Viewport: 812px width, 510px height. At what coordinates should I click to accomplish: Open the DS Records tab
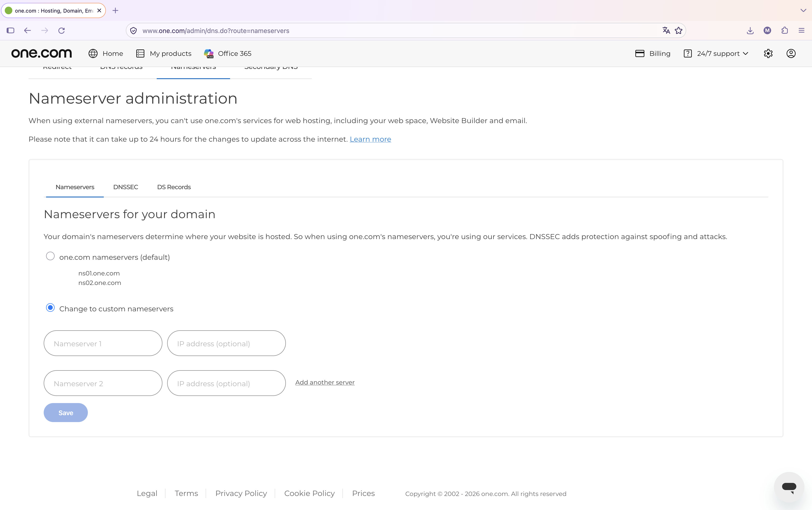(x=174, y=187)
